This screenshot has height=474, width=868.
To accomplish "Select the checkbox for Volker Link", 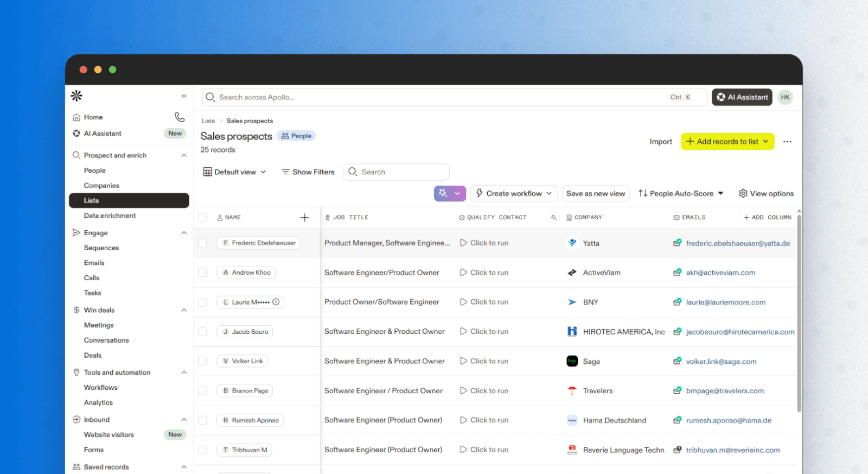I will (202, 361).
